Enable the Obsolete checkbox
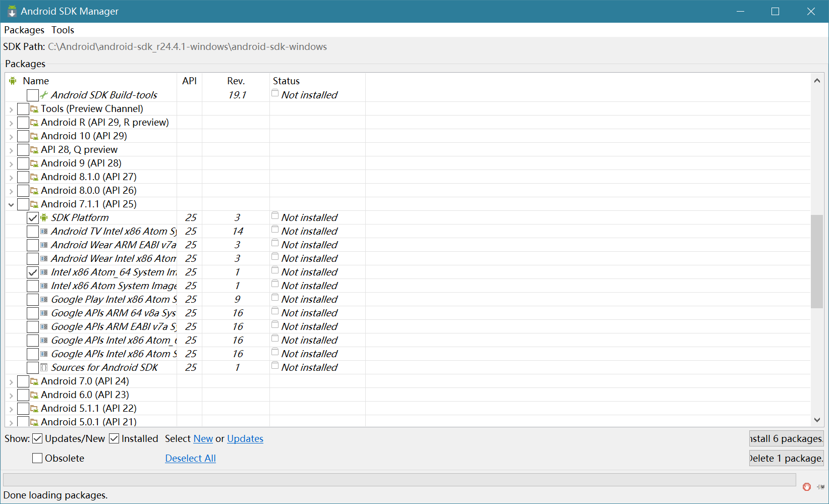 (37, 458)
